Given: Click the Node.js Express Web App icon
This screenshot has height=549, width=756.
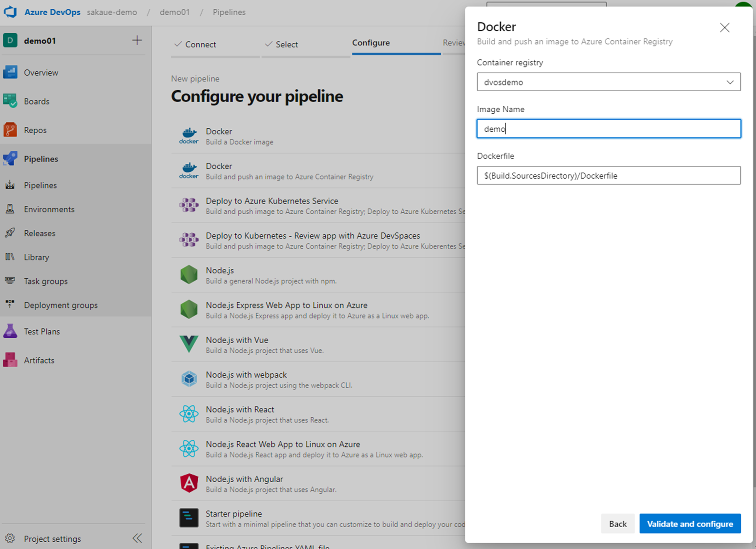Looking at the screenshot, I should pyautogui.click(x=189, y=309).
